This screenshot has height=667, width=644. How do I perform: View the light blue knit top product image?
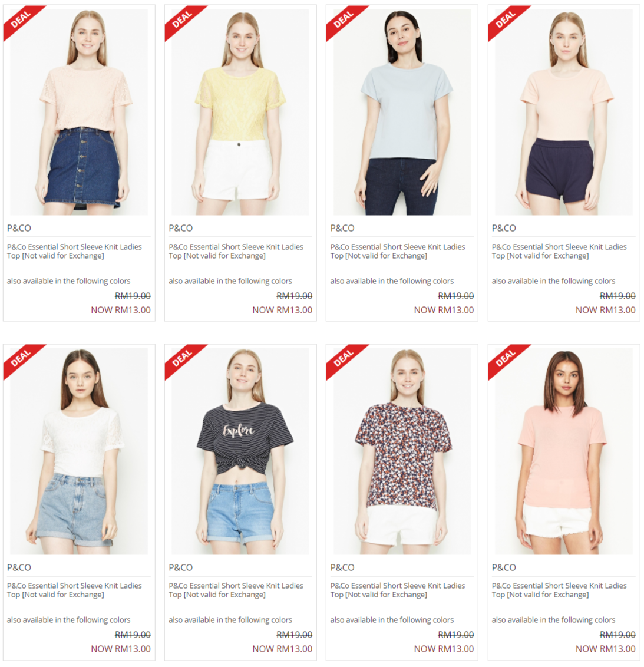coord(402,112)
